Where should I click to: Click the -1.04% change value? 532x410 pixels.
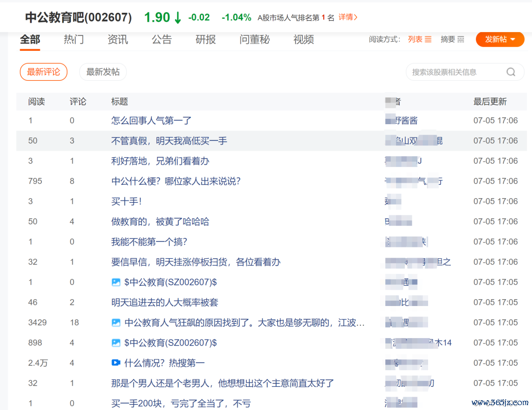236,17
